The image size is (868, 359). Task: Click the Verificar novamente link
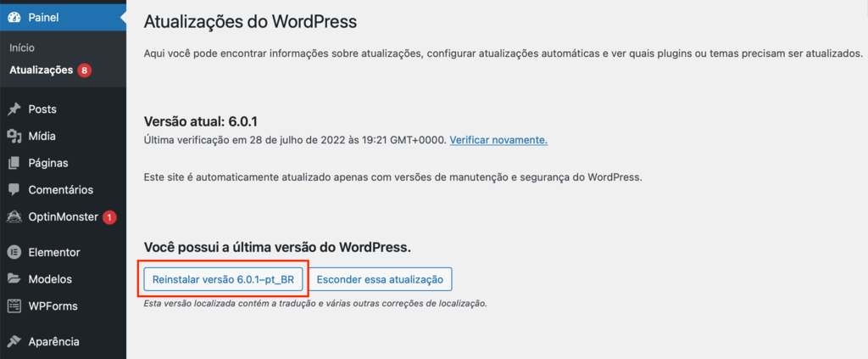point(498,140)
